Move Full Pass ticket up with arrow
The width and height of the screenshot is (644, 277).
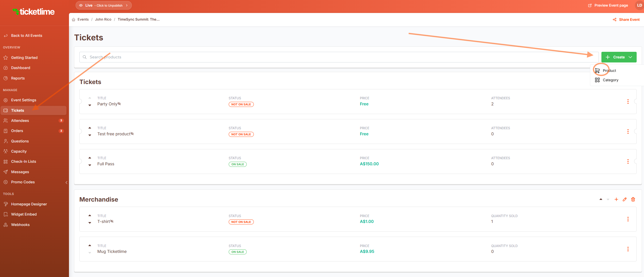[90, 158]
